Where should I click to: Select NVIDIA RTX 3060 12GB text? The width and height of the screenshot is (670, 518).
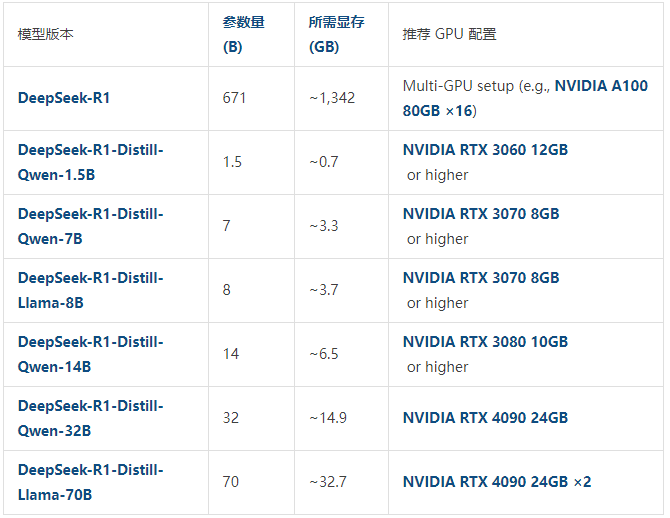pos(485,150)
